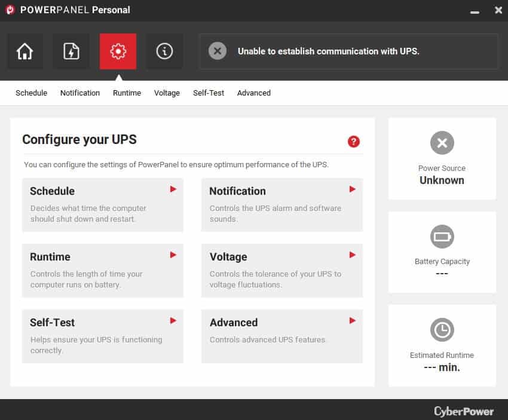Open the Self-Test card heading
The width and height of the screenshot is (508, 420).
click(x=52, y=323)
